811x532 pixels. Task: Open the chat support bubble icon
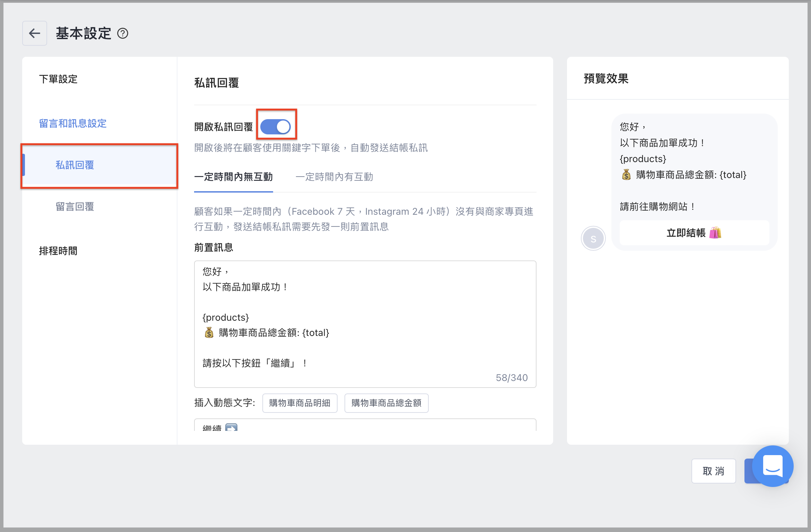point(773,466)
